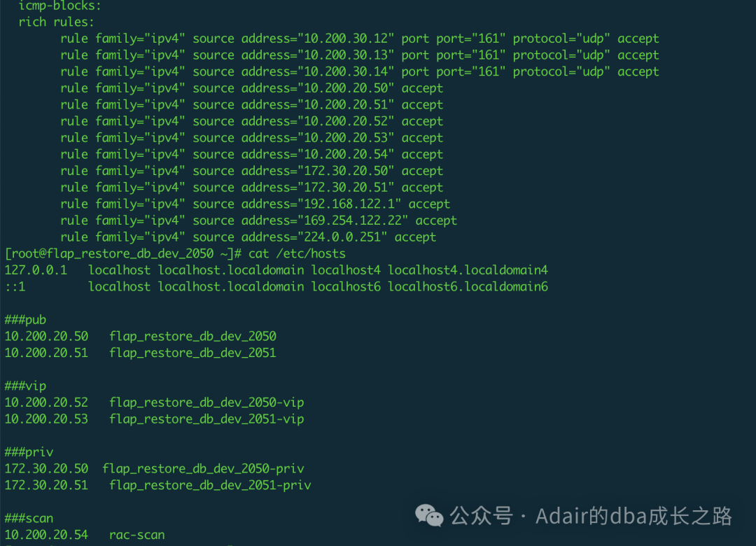Image resolution: width=756 pixels, height=546 pixels.
Task: Click the 192.168.122.1 accept rule
Action: coord(255,204)
